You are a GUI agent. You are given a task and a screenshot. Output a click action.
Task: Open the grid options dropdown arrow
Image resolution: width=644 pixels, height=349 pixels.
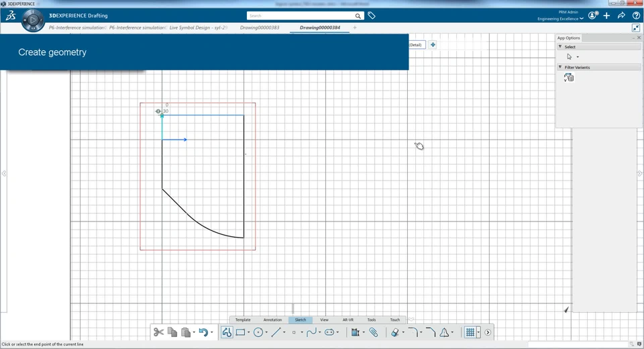[478, 332]
